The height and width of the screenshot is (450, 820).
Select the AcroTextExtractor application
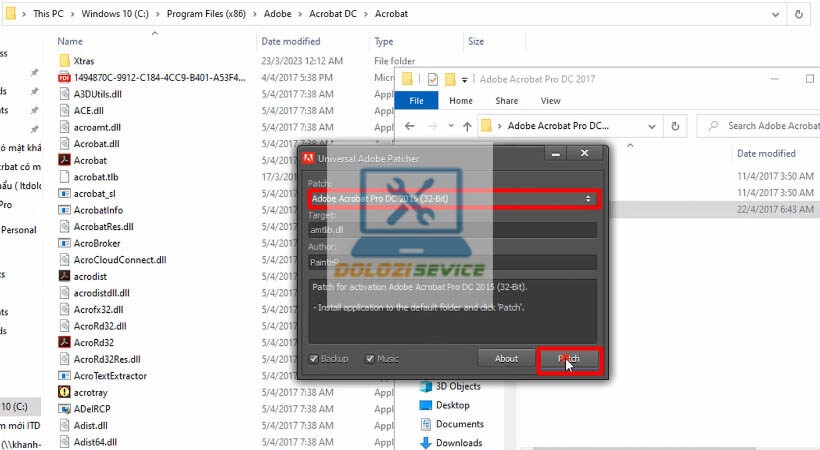click(102, 376)
